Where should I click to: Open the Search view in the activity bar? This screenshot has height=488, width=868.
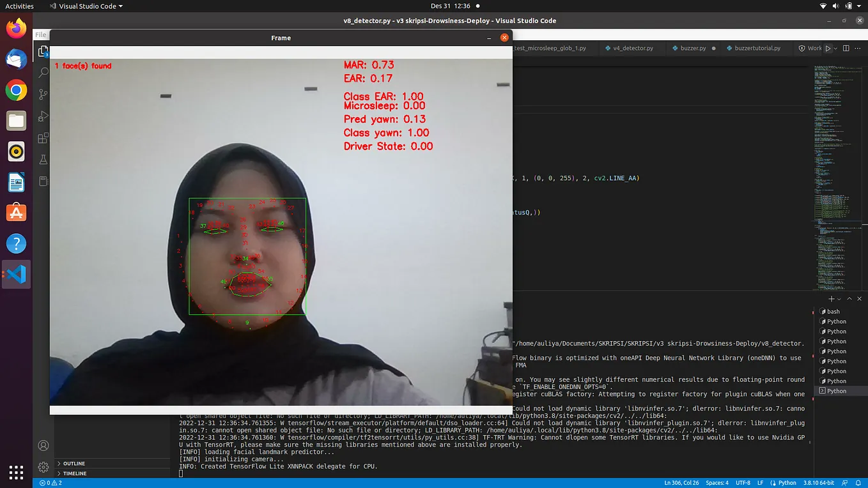point(43,72)
